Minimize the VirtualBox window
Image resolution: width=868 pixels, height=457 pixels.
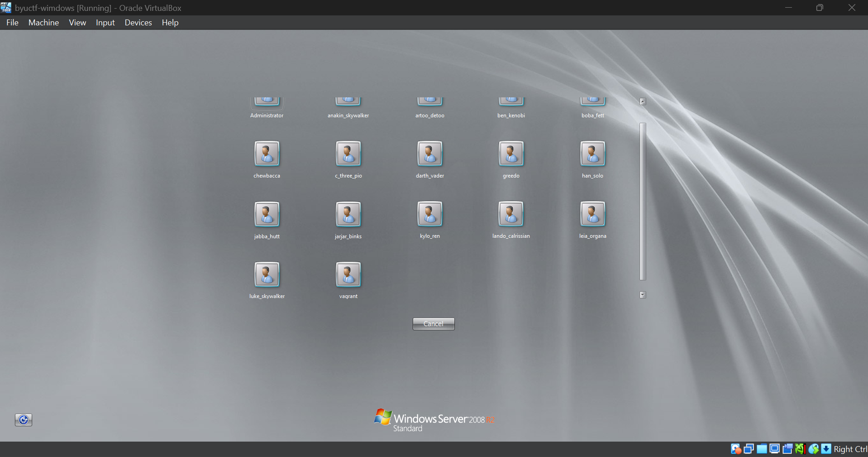click(x=788, y=8)
